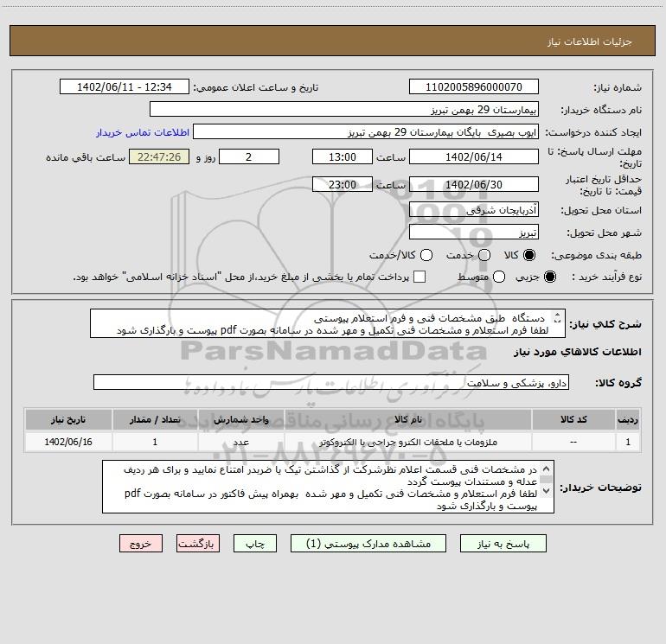Click the واحد شمارش column header
Image resolution: width=666 pixels, height=644 pixels.
(240, 419)
